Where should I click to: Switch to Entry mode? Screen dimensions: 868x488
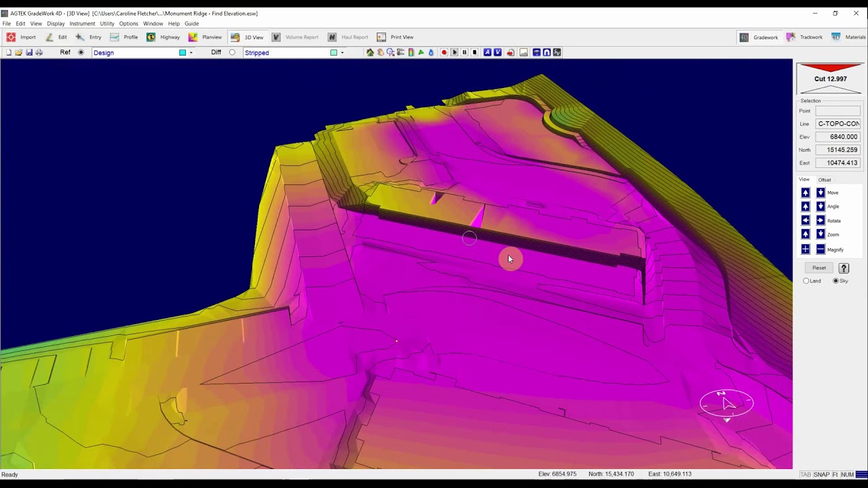88,37
